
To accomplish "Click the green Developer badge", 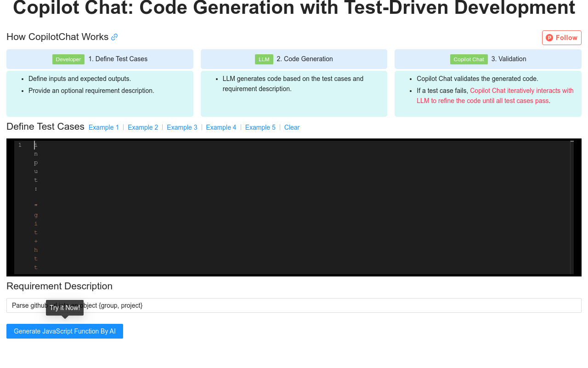I will pyautogui.click(x=68, y=59).
